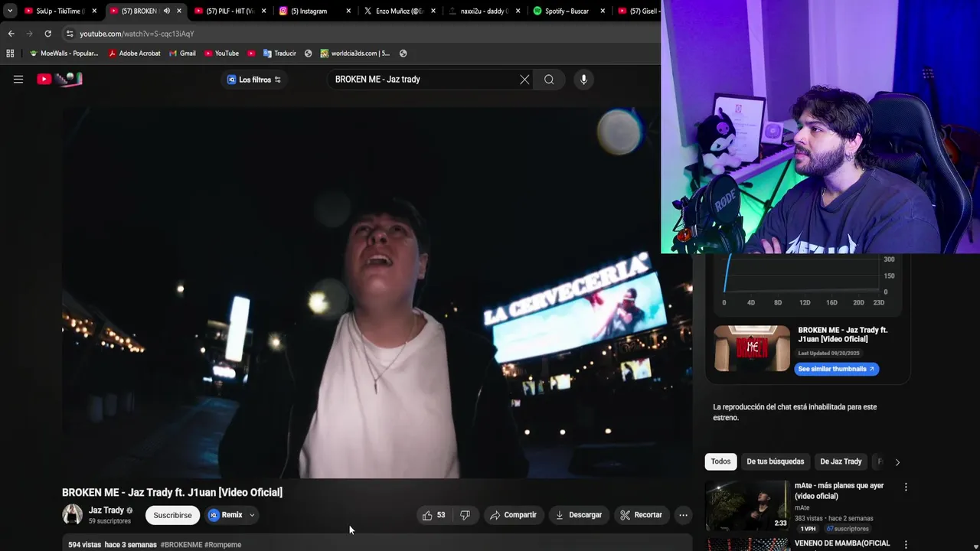Subscribe to Jaz Trady with Suscribirse
The height and width of the screenshot is (551, 980).
[x=172, y=515]
